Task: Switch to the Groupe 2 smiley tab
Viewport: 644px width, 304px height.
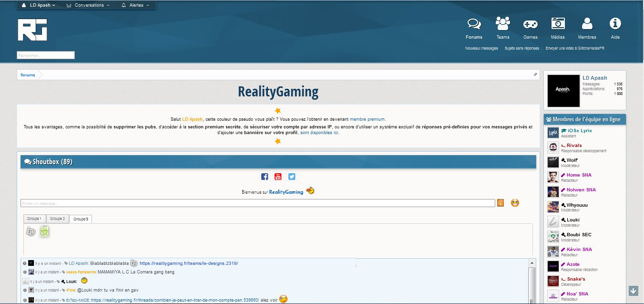Action: [57, 219]
